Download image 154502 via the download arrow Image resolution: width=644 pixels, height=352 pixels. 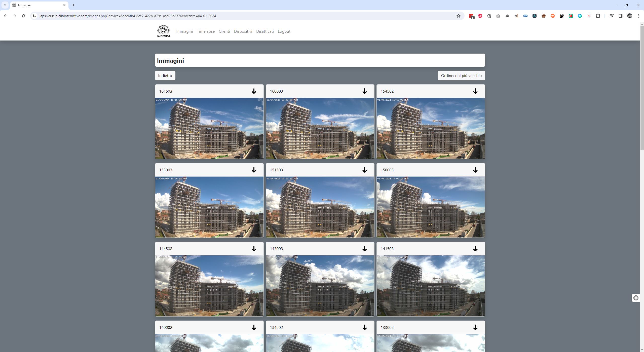click(x=475, y=91)
